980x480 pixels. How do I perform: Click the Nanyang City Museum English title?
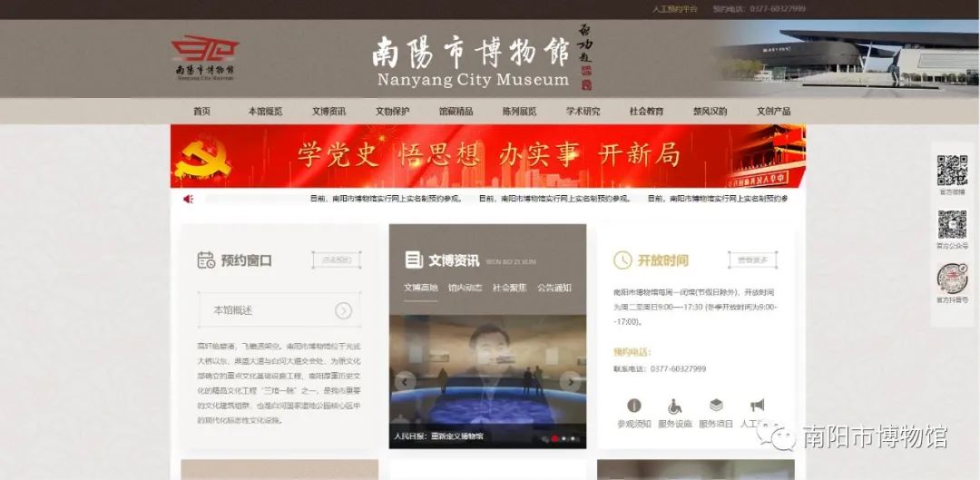473,80
